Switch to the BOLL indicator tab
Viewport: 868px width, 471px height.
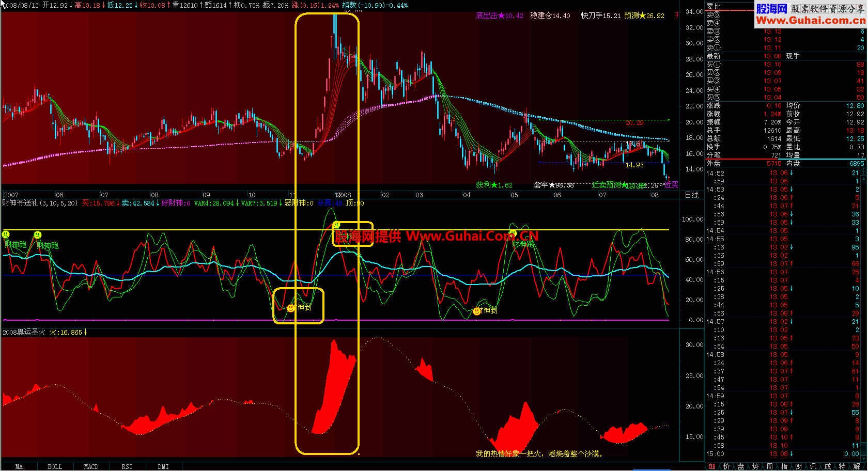pyautogui.click(x=55, y=466)
